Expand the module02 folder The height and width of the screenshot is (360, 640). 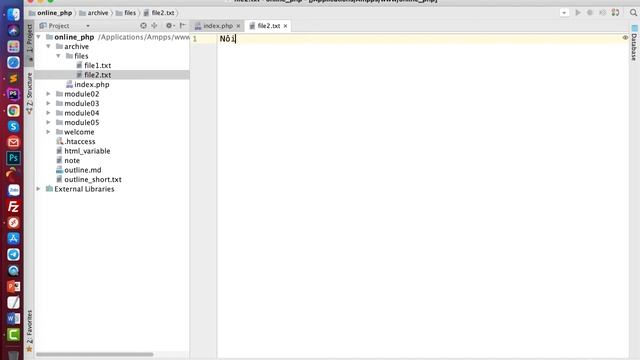49,94
